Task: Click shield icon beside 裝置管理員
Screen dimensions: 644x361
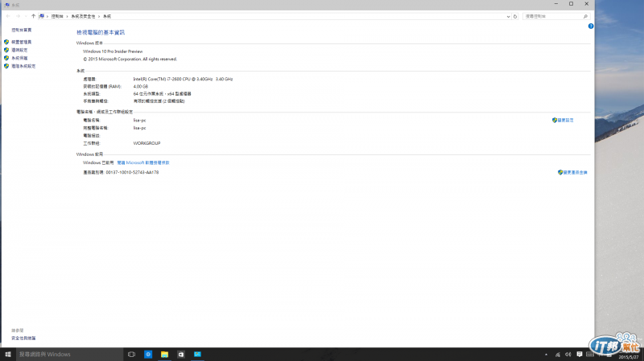Action: click(x=6, y=43)
